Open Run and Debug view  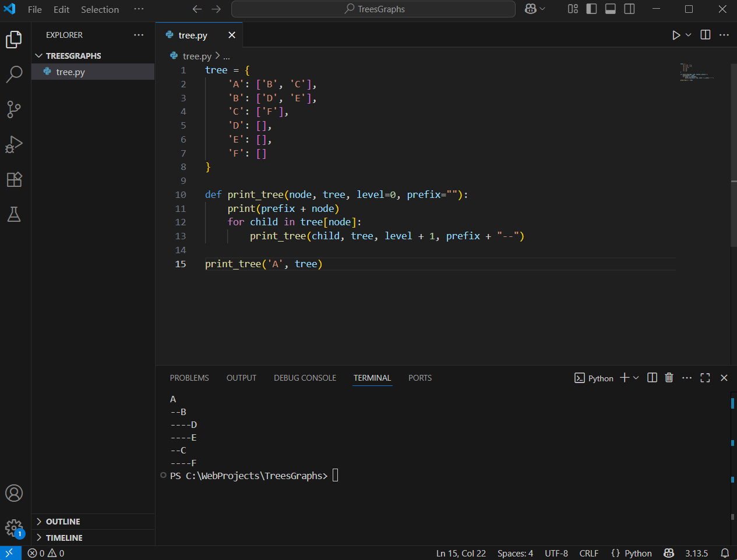click(x=14, y=144)
